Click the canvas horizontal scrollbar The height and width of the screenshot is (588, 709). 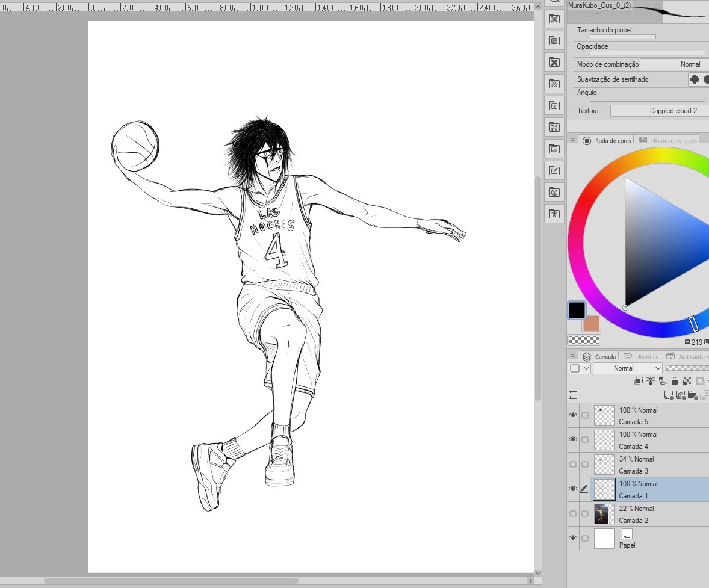click(171, 580)
